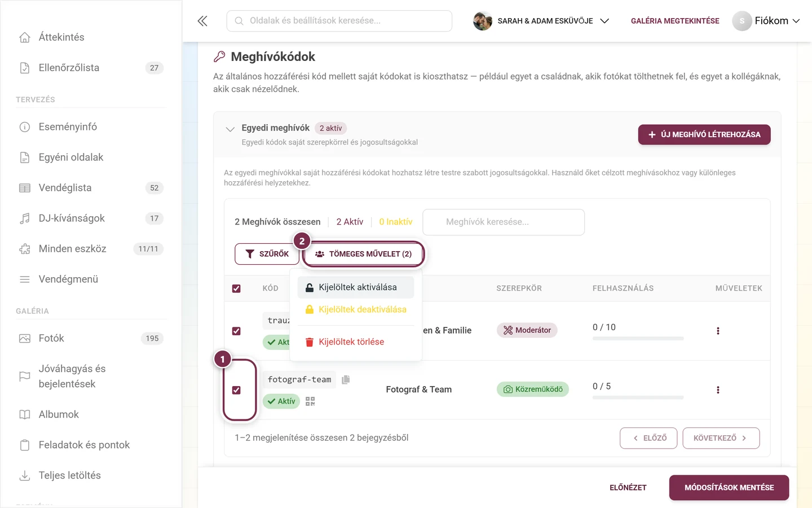Click the Áttekintés home icon

click(x=25, y=37)
